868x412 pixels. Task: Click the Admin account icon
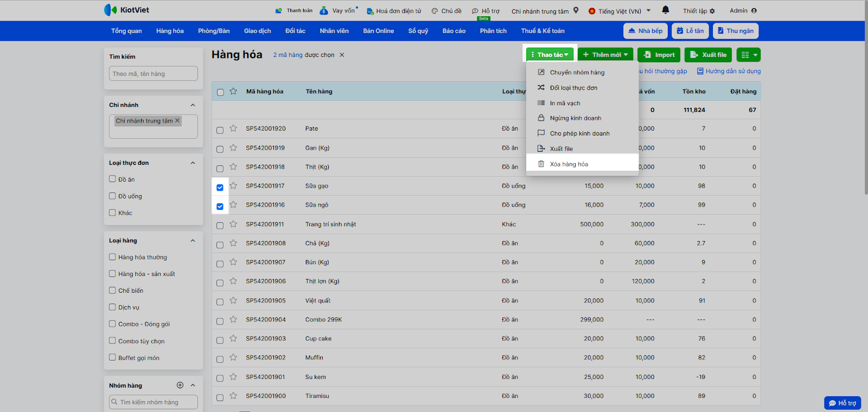click(x=754, y=10)
